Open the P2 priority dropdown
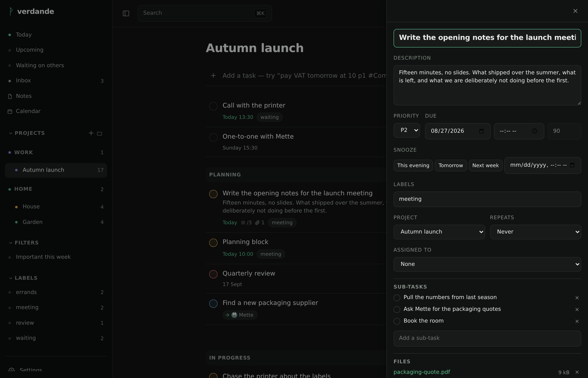This screenshot has height=378, width=588. coord(407,130)
